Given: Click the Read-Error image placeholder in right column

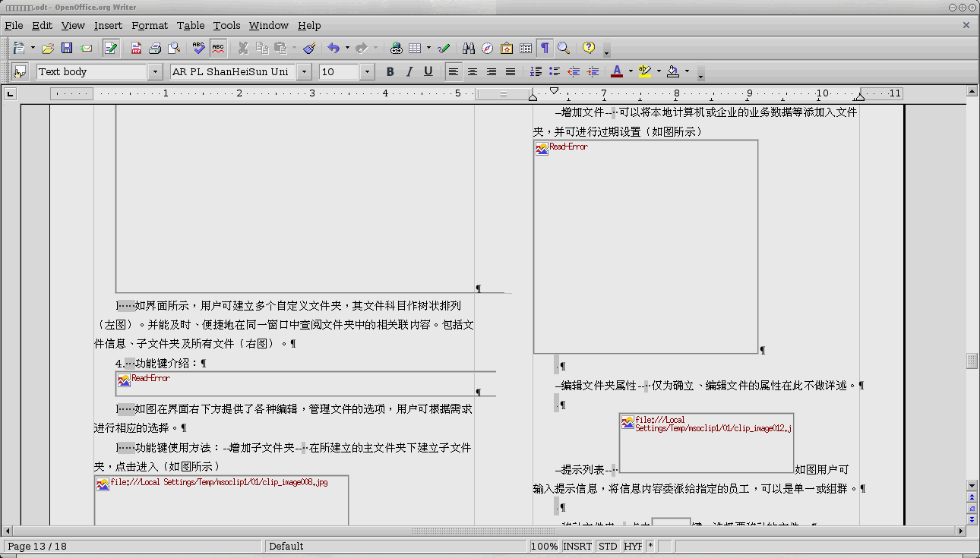Looking at the screenshot, I should [646, 247].
